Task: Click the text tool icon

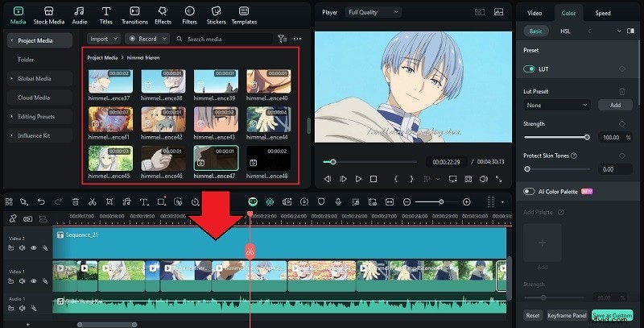Action: pos(144,201)
